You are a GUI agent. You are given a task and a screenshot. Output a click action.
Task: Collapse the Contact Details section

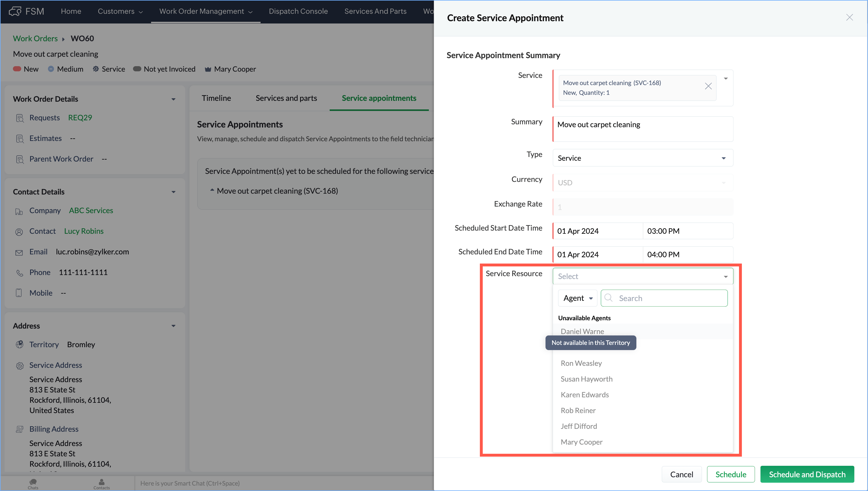(x=173, y=192)
